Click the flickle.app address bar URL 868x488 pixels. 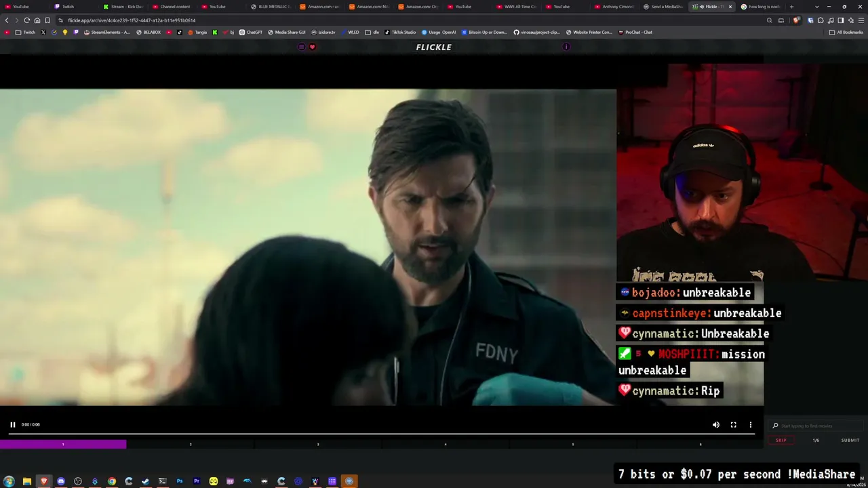pos(132,20)
